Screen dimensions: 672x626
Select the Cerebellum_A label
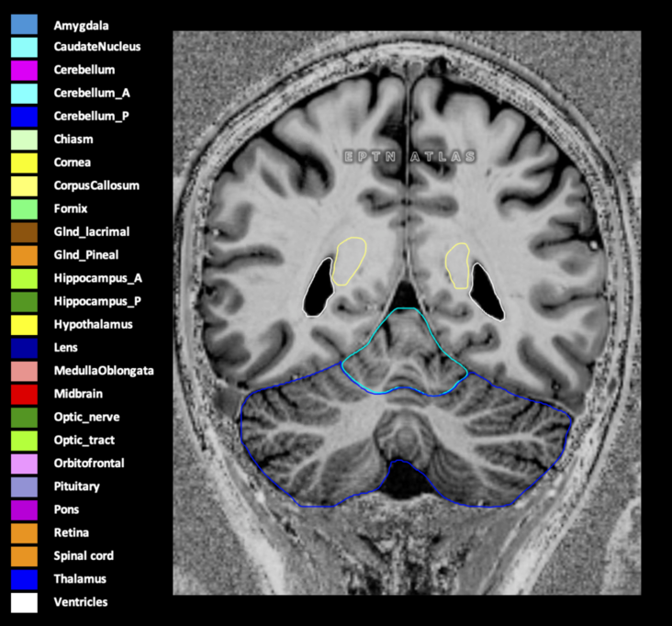click(x=92, y=93)
